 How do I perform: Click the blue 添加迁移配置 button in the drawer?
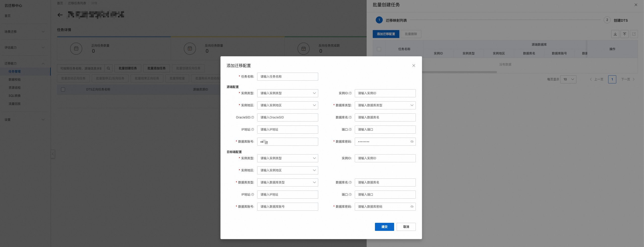pyautogui.click(x=386, y=34)
